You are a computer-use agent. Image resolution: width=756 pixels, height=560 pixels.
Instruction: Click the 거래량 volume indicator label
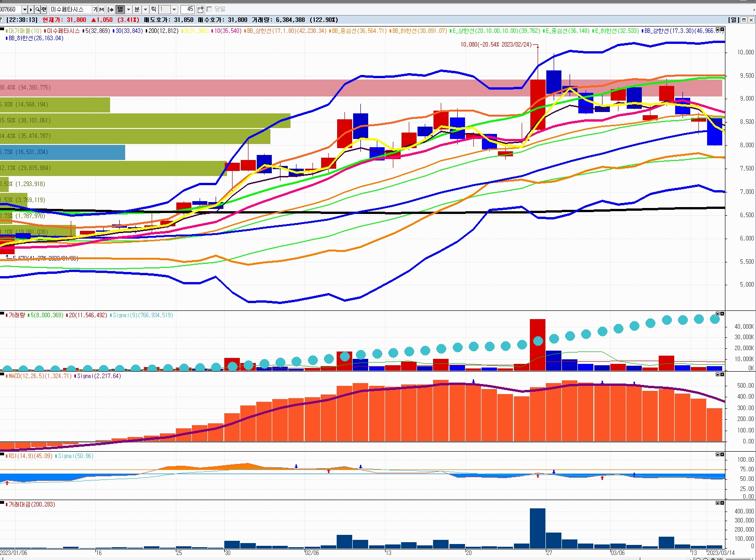pyautogui.click(x=16, y=315)
